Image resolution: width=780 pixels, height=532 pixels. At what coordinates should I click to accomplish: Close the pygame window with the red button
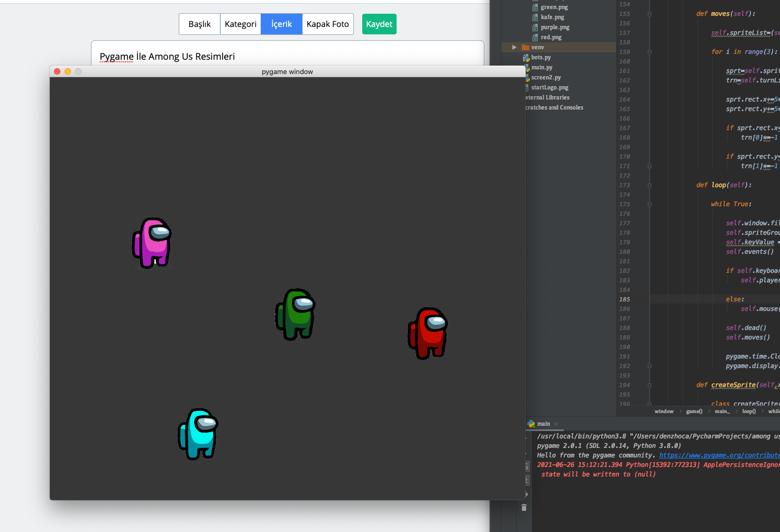pyautogui.click(x=57, y=71)
